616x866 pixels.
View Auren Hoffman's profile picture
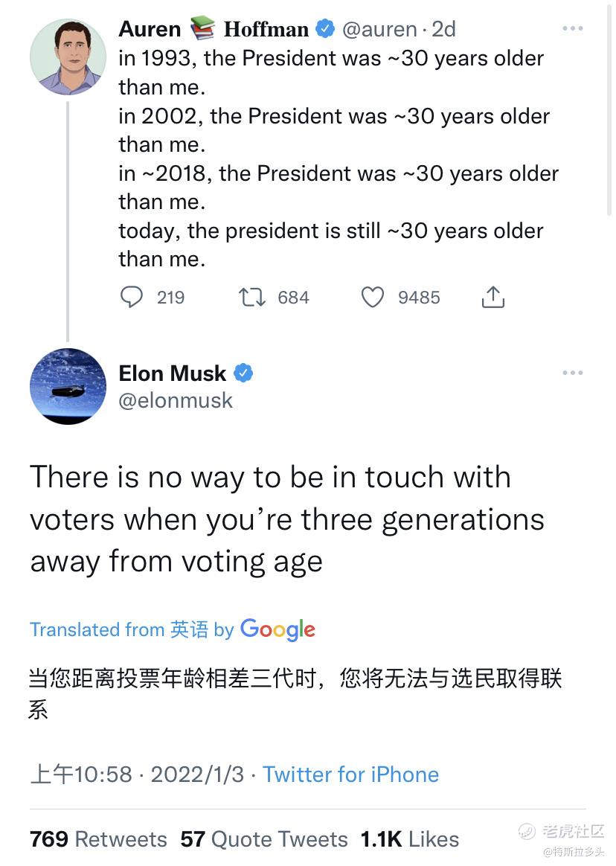click(x=68, y=57)
